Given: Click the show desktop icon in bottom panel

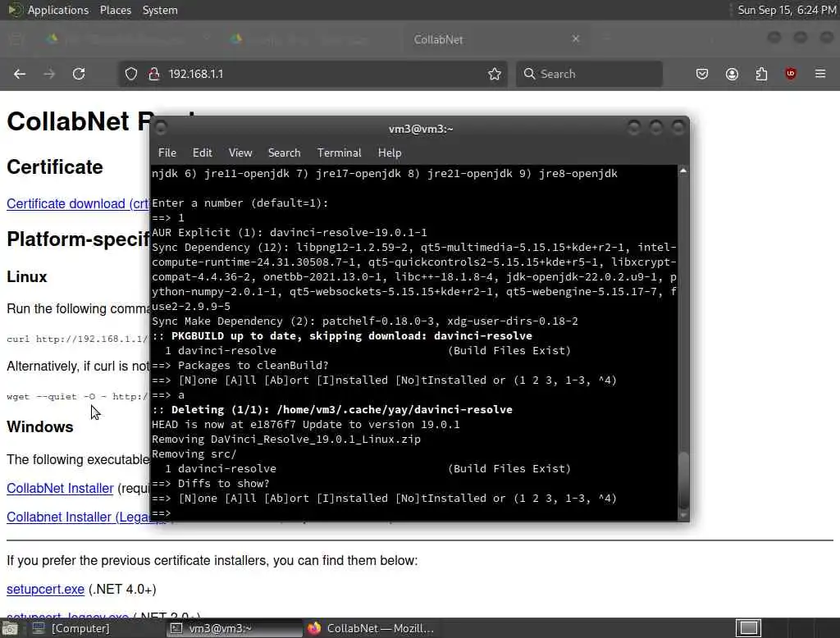Looking at the screenshot, I should click(x=10, y=628).
